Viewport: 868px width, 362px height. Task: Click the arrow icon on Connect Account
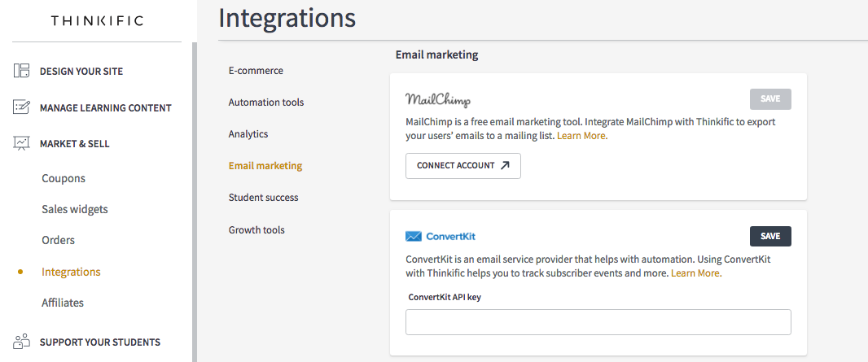[x=505, y=165]
